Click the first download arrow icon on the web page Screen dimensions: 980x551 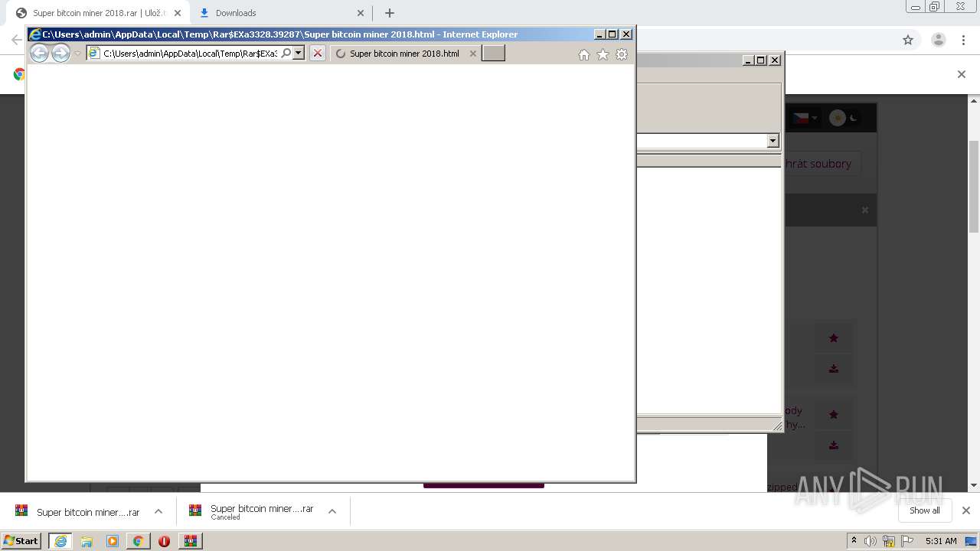pyautogui.click(x=834, y=369)
